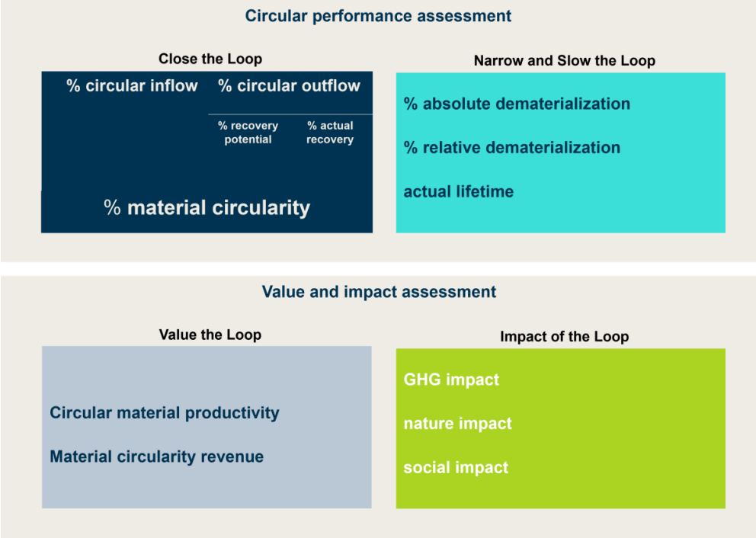Select the Narrow and Slow the Loop heading
756x538 pixels.
(564, 61)
